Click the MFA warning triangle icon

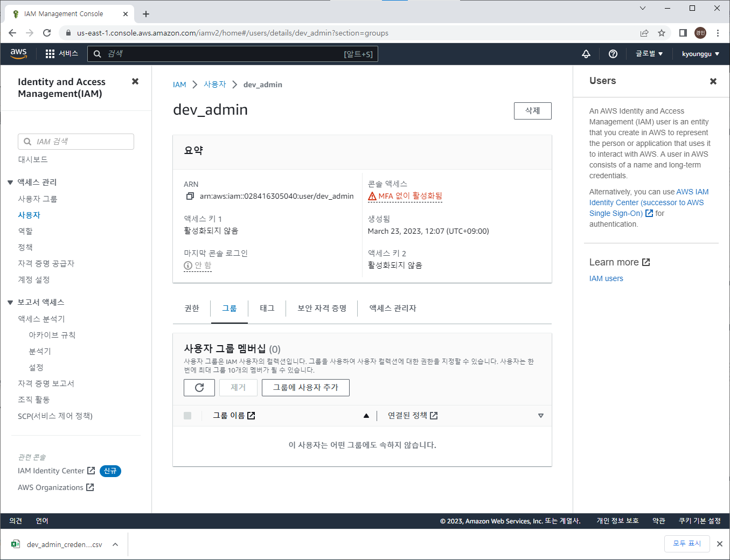(x=372, y=196)
